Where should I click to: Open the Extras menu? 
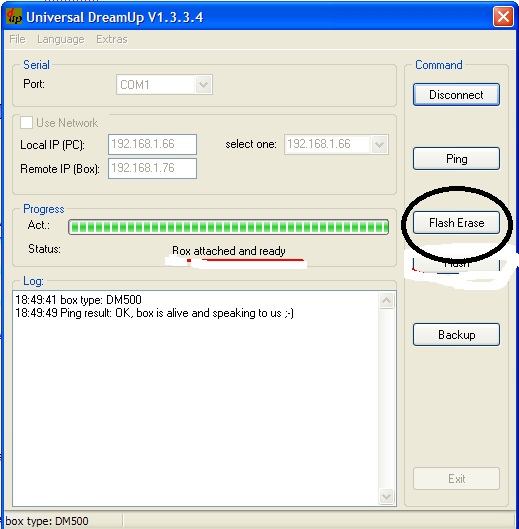[112, 39]
